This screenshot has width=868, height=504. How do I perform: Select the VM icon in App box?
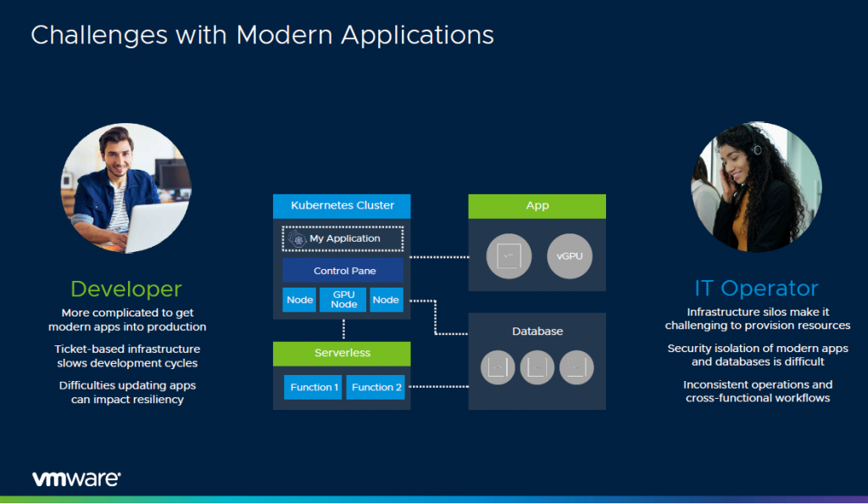point(509,255)
